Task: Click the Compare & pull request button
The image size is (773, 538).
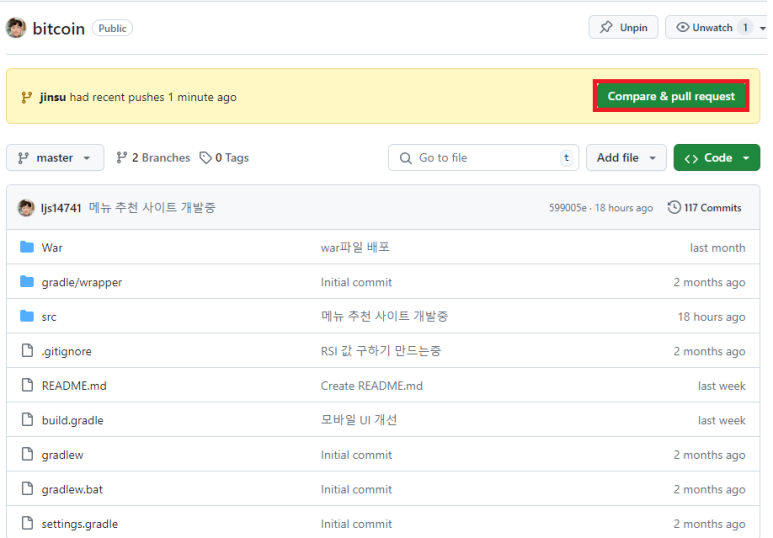Action: tap(671, 96)
